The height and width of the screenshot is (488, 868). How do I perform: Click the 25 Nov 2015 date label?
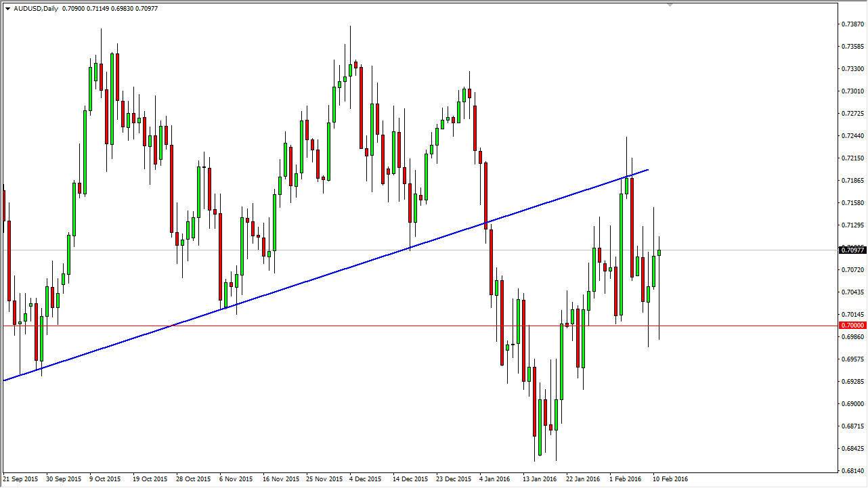coord(323,479)
